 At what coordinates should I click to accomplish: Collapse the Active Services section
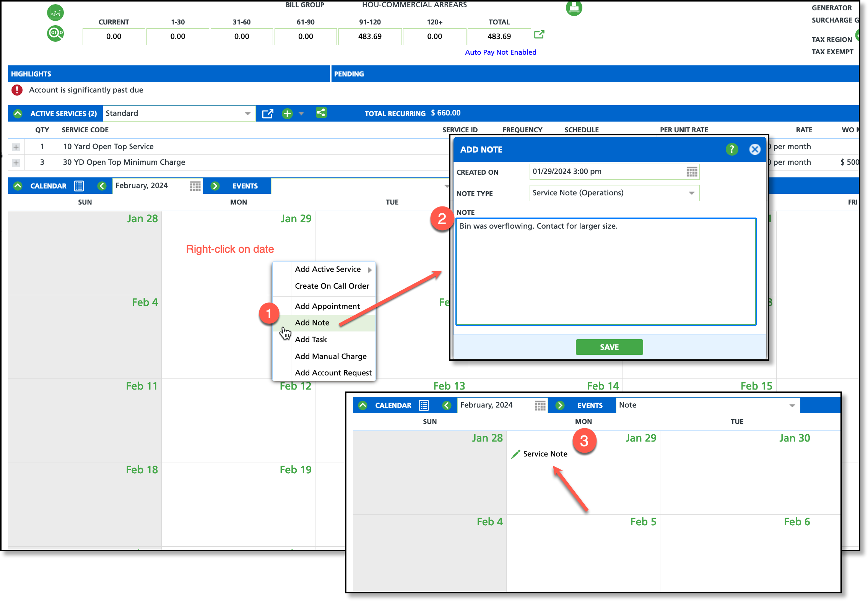[18, 114]
